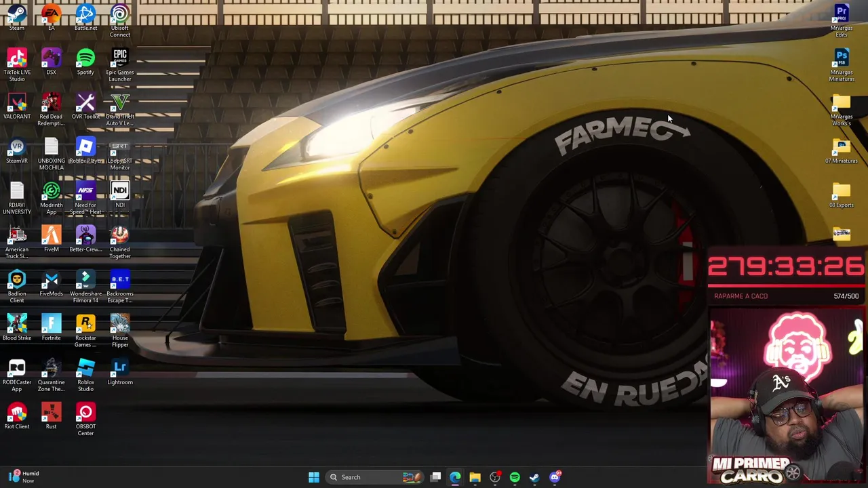Click the Roblox Player shortcut

(x=85, y=150)
